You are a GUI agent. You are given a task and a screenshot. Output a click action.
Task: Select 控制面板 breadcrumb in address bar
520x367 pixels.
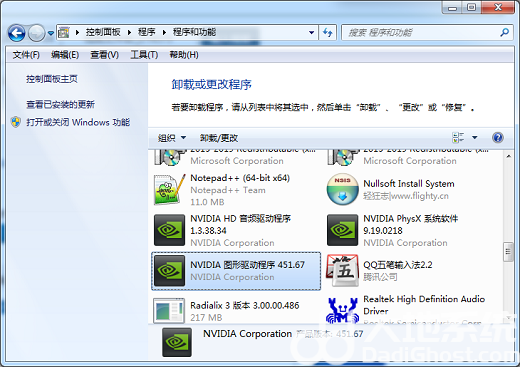coord(103,32)
